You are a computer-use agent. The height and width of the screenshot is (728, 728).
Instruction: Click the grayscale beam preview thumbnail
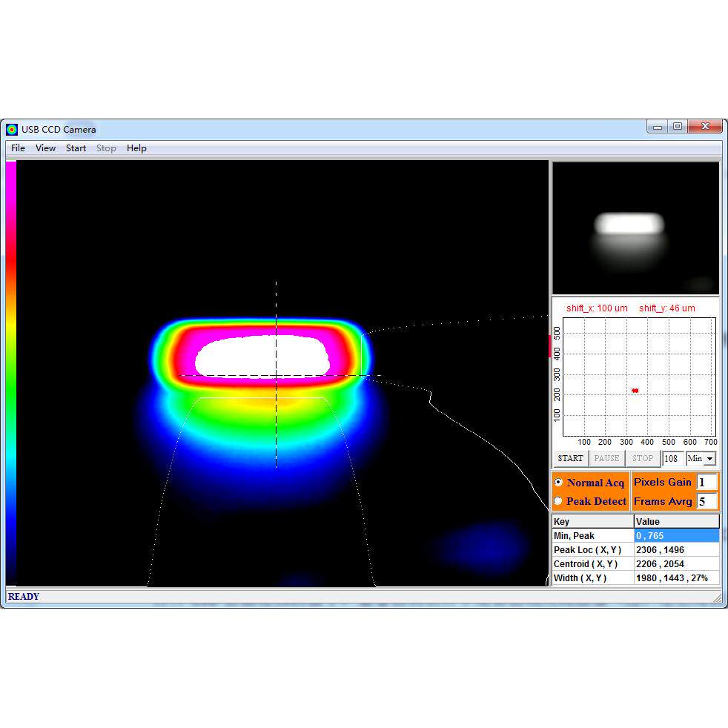coord(635,228)
